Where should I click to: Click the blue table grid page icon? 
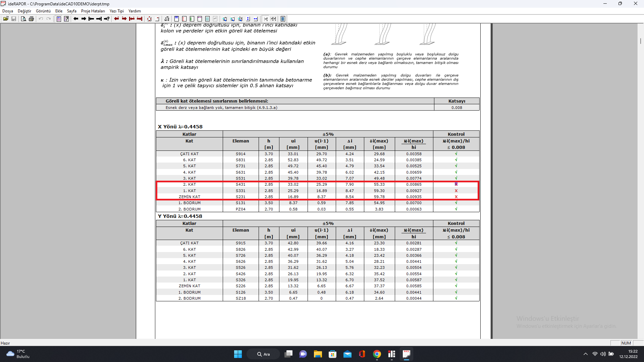[x=207, y=19]
